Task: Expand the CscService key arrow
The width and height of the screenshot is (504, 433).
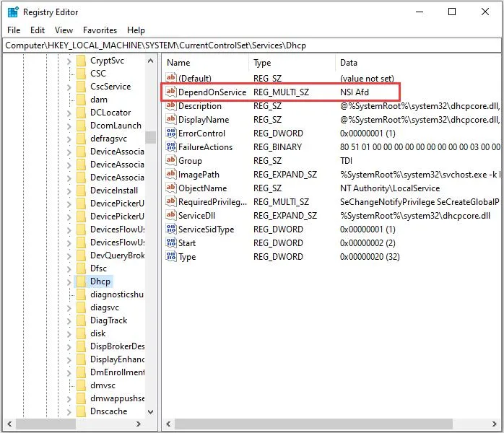Action: click(69, 87)
